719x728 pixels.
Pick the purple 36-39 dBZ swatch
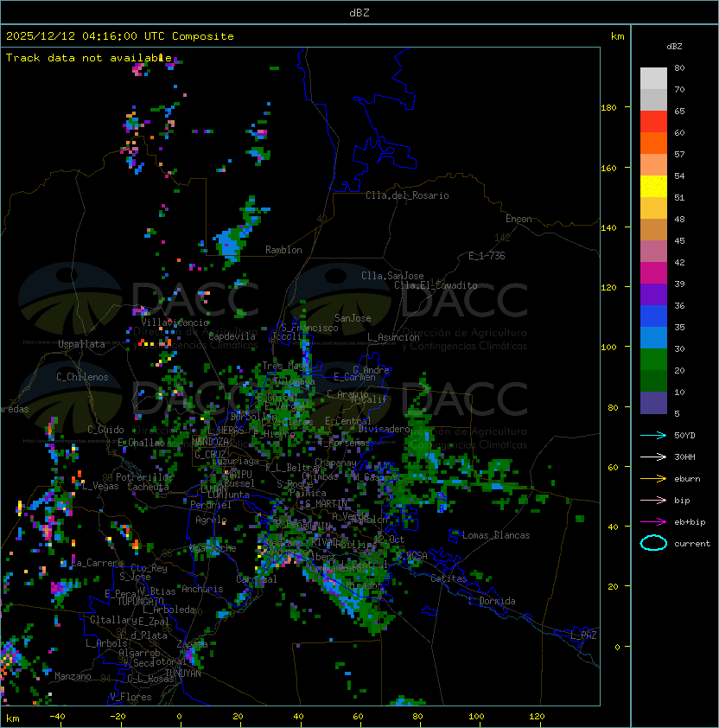tap(653, 294)
